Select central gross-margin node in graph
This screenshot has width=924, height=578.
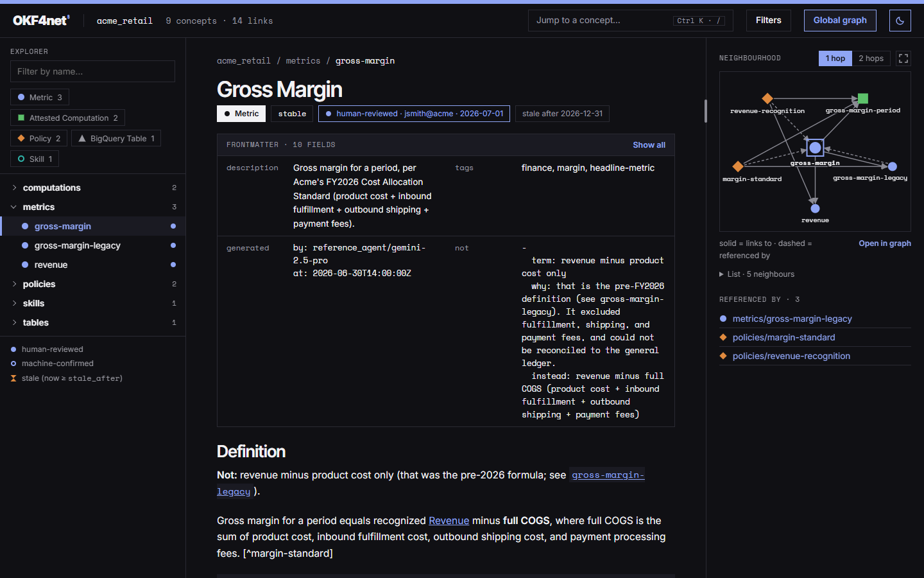pos(815,148)
